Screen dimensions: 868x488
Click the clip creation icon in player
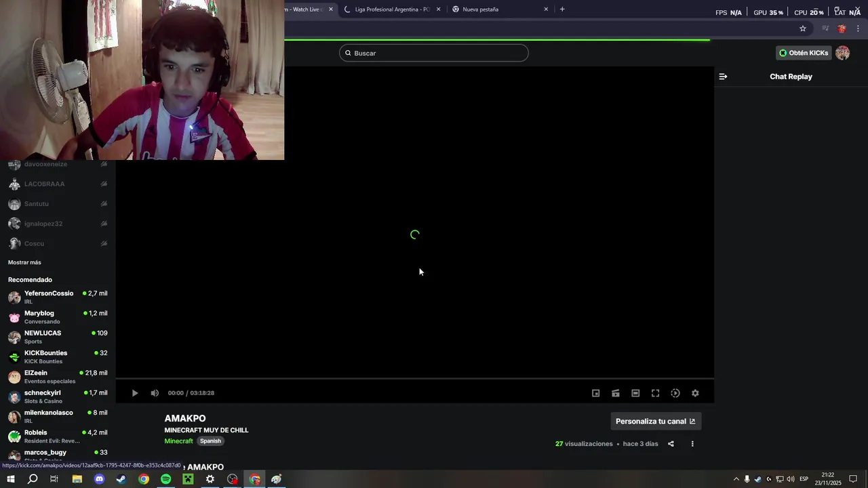[616, 393]
